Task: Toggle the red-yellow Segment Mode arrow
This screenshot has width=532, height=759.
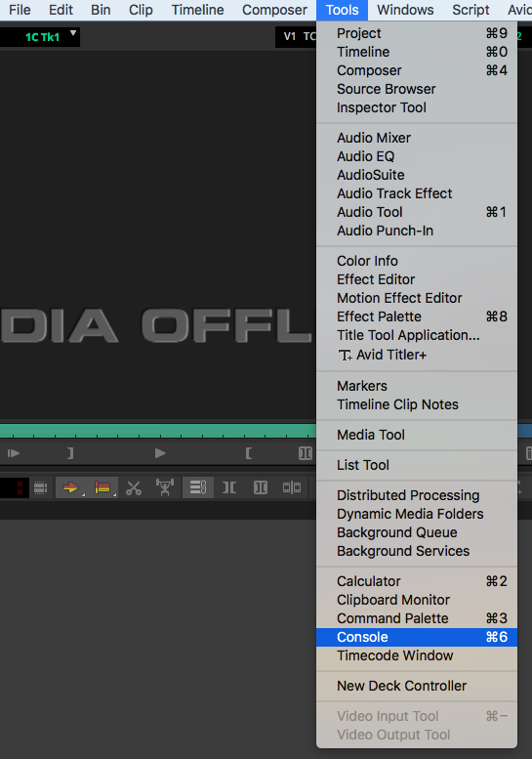Action: point(70,487)
